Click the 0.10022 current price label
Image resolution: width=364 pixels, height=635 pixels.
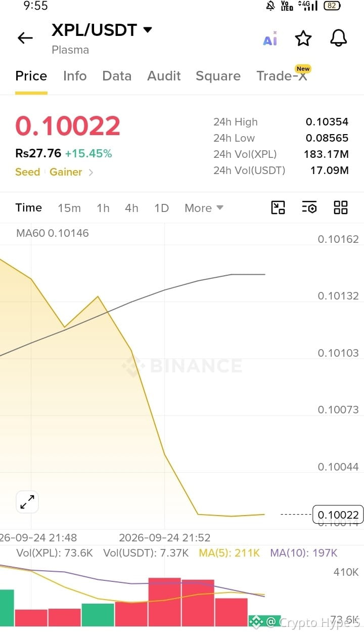click(x=338, y=515)
